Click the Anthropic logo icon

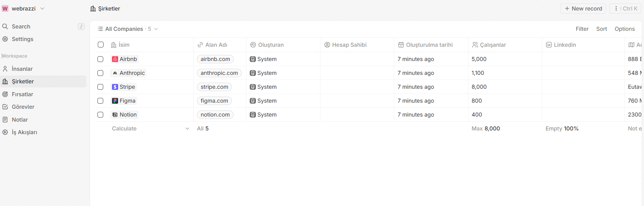pyautogui.click(x=115, y=73)
